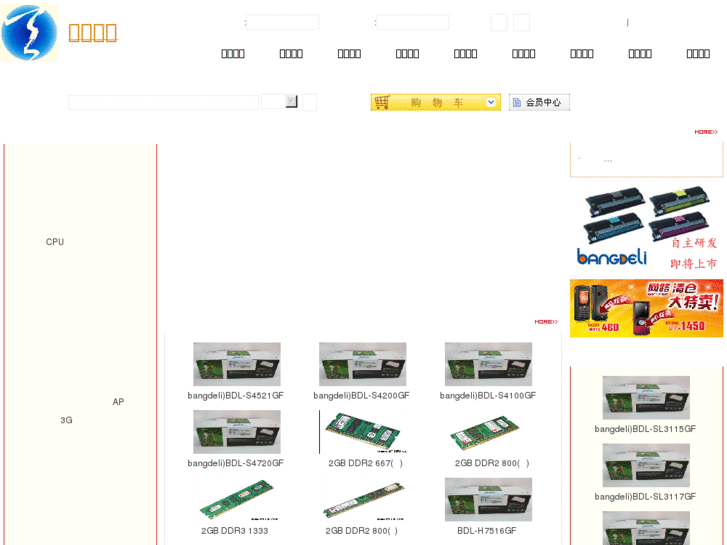Click the red MORE>> link above the bangdeli banner
Image resolution: width=727 pixels, height=545 pixels.
pos(706,132)
